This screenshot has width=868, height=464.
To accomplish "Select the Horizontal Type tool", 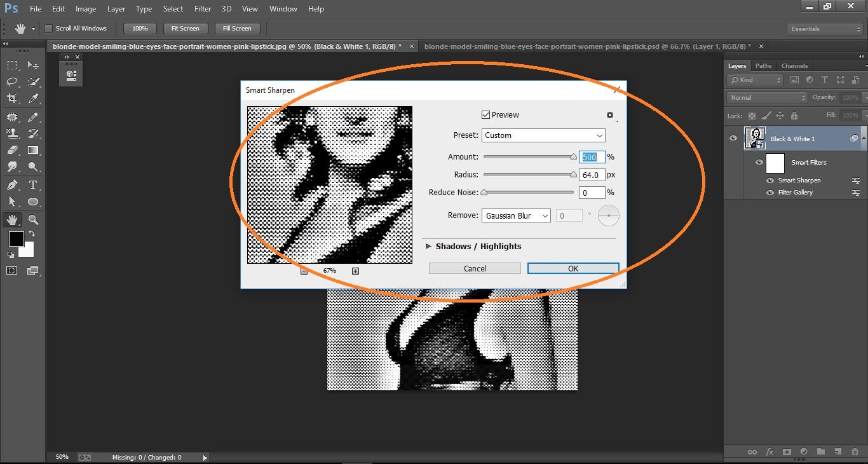I will click(34, 184).
